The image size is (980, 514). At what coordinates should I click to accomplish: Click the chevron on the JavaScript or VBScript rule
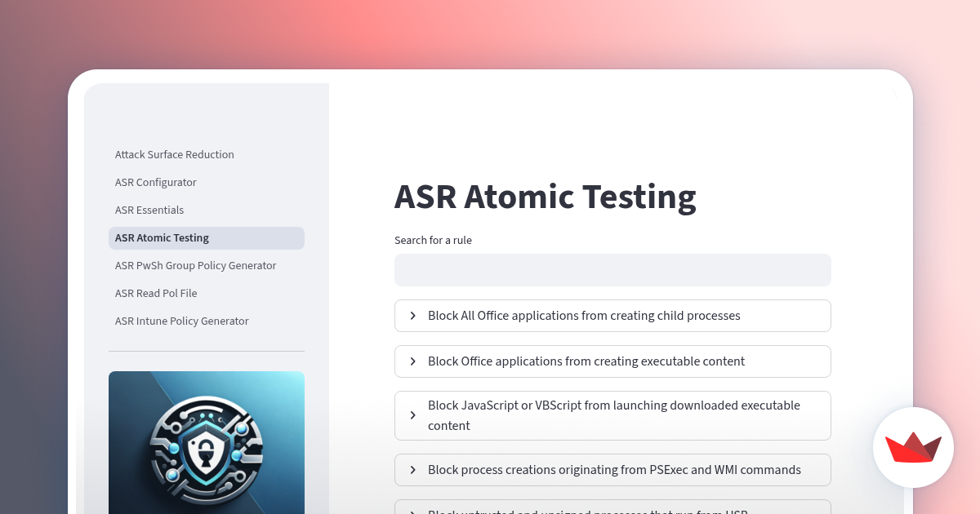412,415
